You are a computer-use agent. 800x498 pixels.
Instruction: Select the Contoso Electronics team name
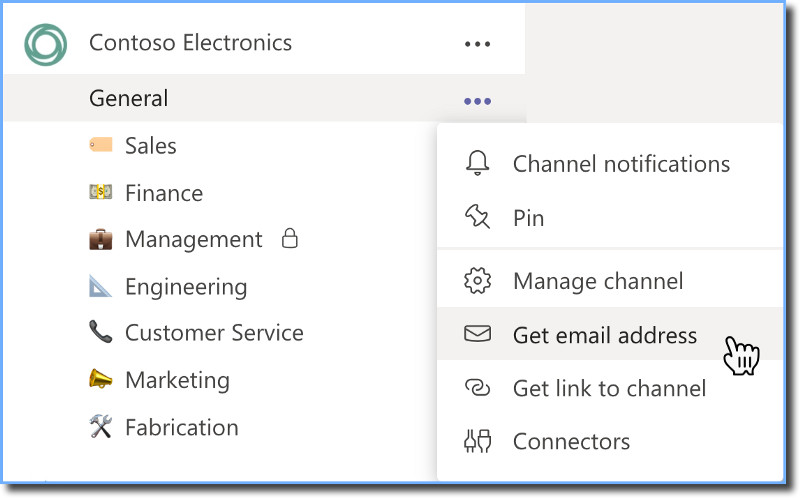click(190, 43)
